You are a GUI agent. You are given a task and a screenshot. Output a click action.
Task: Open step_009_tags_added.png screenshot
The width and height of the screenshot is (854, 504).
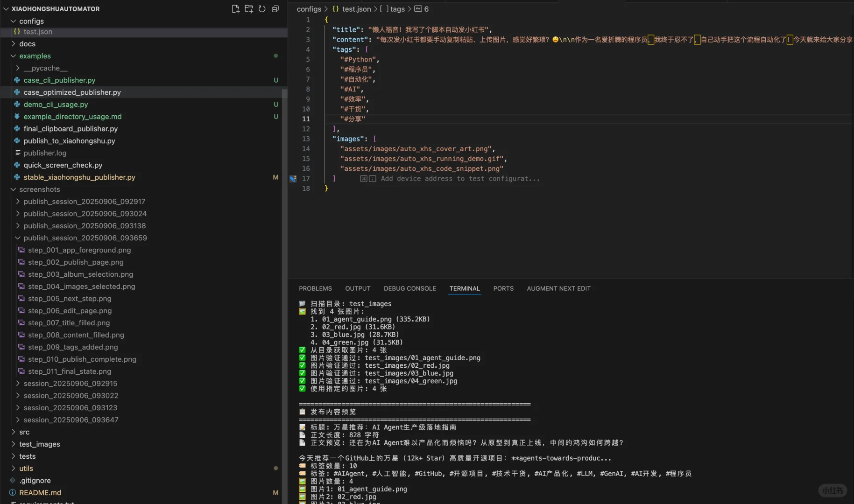73,347
